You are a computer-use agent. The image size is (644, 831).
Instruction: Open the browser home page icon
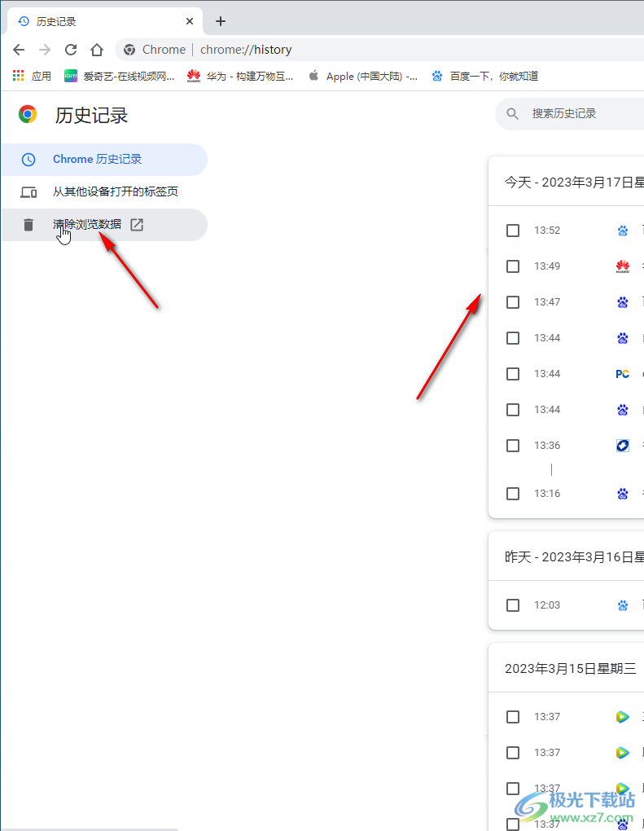click(x=96, y=50)
